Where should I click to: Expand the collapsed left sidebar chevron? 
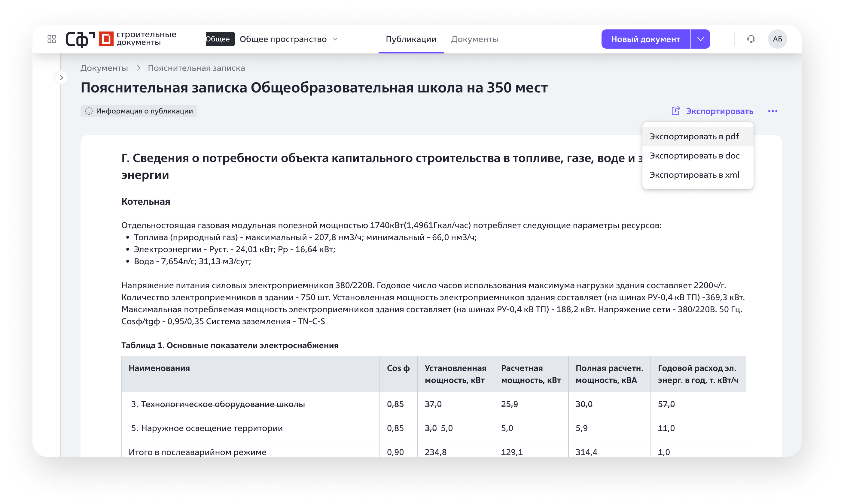point(62,77)
